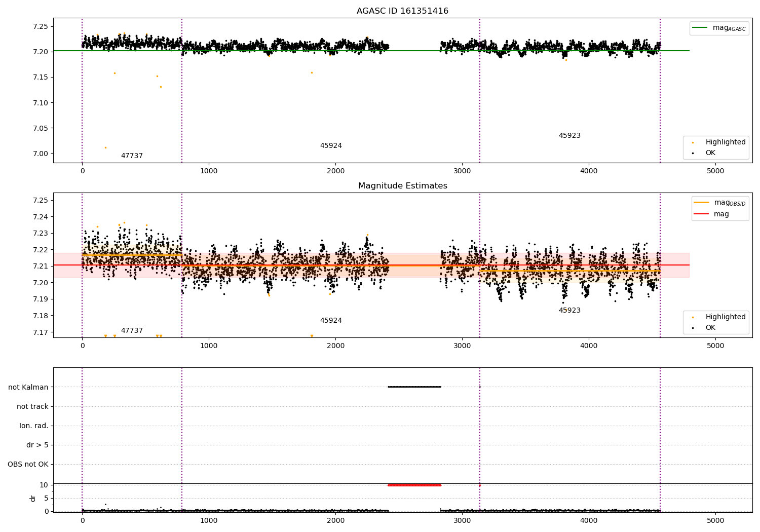Click the 45924 observation label in the top panel

(331, 146)
